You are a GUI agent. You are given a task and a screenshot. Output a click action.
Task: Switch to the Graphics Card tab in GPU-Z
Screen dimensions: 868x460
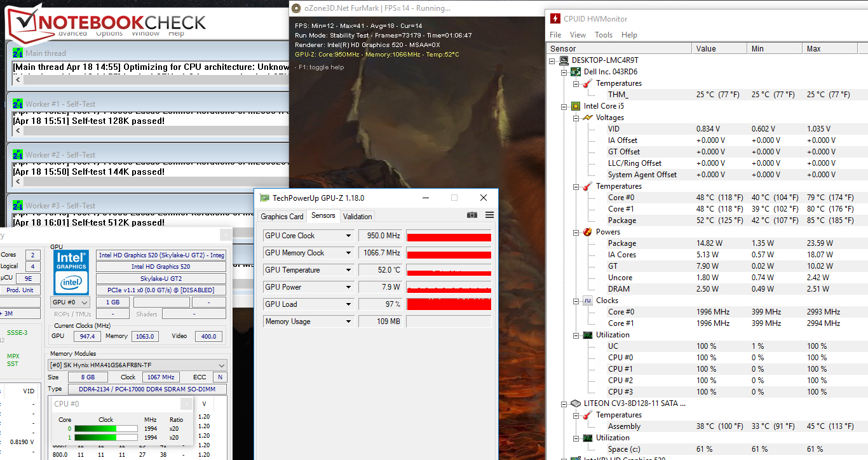pos(282,217)
